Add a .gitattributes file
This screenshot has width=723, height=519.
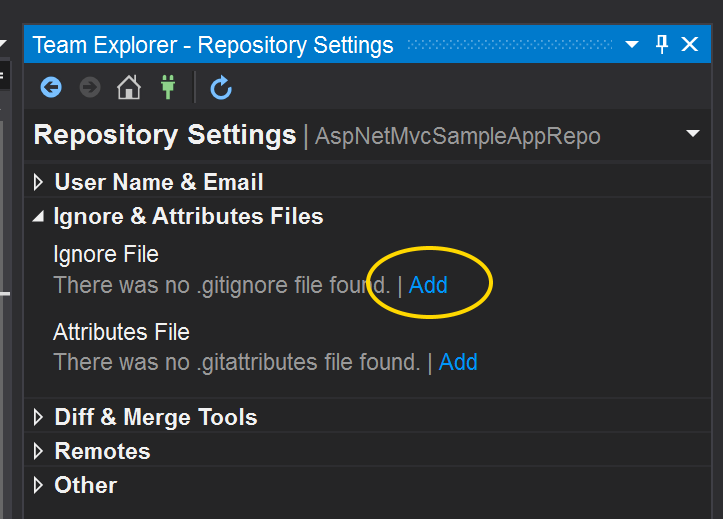[458, 362]
